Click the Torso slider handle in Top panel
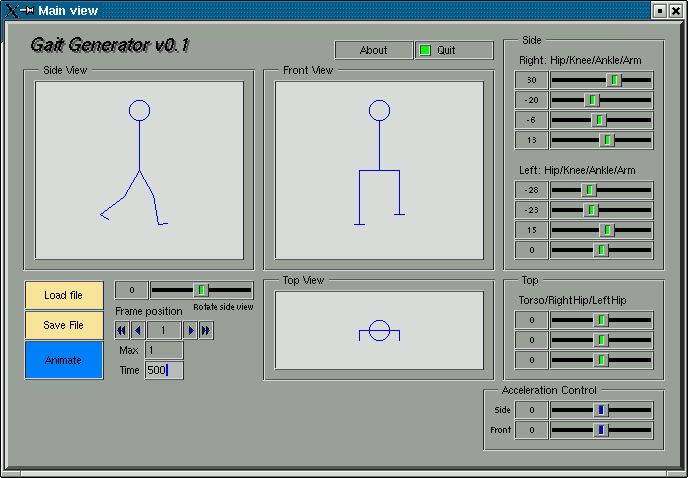 pos(601,320)
